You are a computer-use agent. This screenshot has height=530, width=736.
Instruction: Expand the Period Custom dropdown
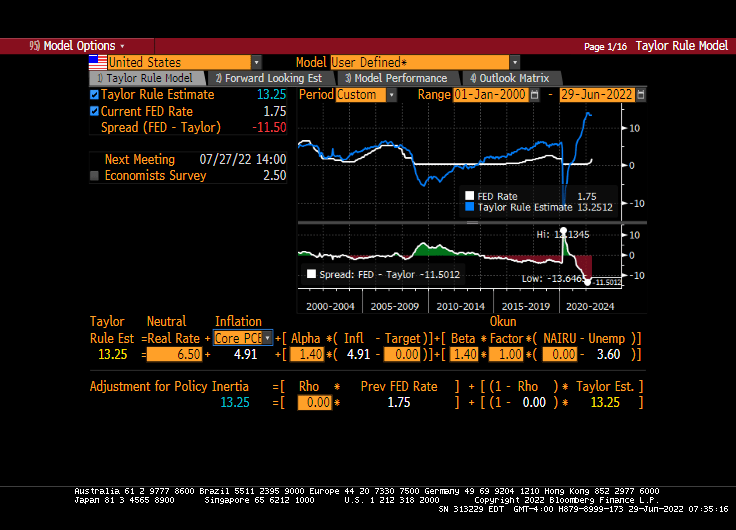391,95
